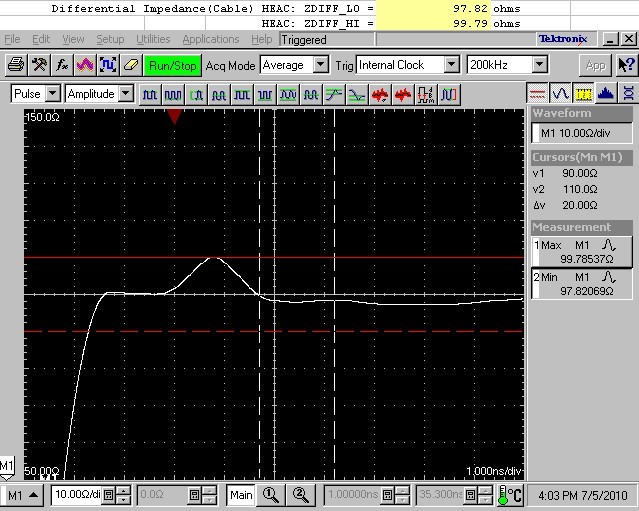Click the first magnifier zoom icon beside Main
639x511 pixels.
pos(271,494)
